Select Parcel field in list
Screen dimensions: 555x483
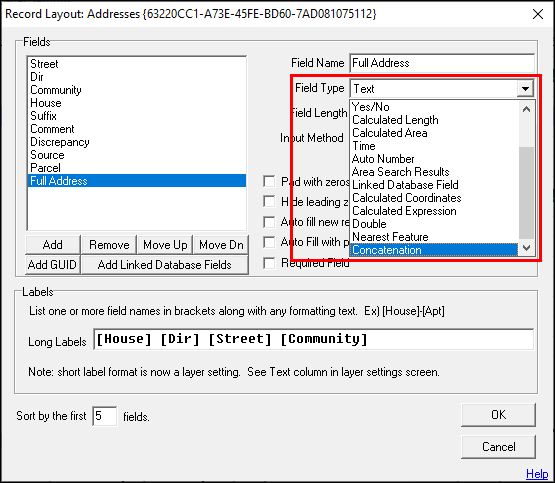click(x=137, y=168)
